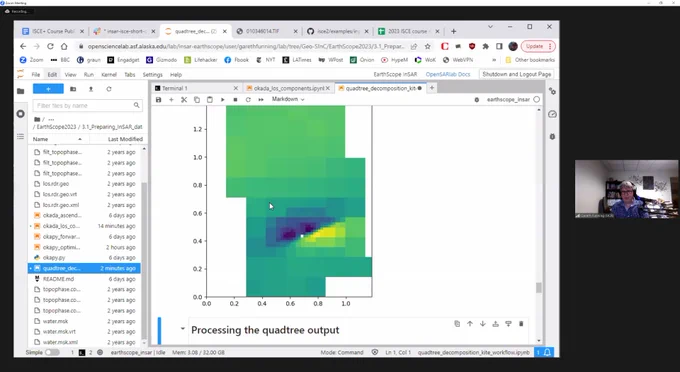Delete cell trash icon
Viewport: 680px width, 372px height.
[x=521, y=324]
